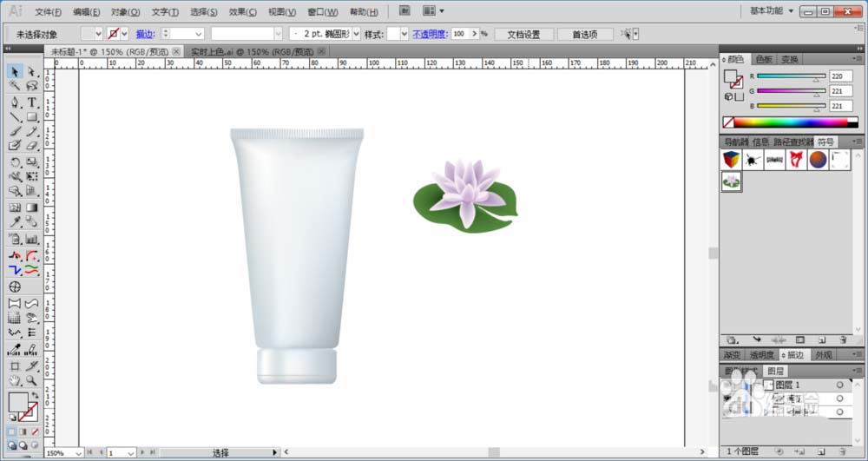Image resolution: width=868 pixels, height=461 pixels.
Task: Switch to the 变换 transform tab
Action: tap(789, 59)
